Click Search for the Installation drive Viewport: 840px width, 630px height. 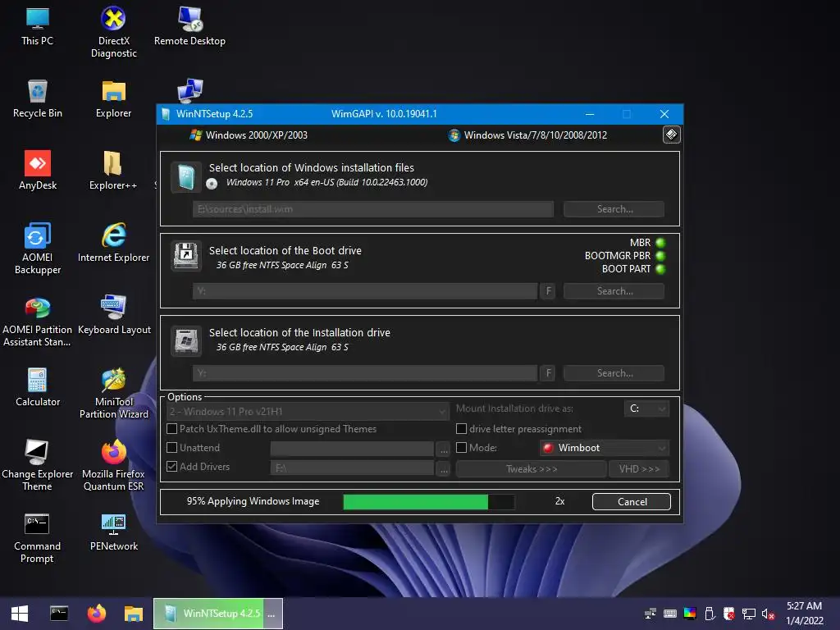[614, 373]
